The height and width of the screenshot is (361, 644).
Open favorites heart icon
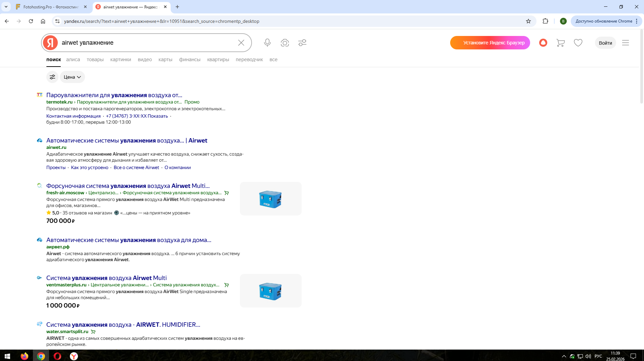pos(578,43)
